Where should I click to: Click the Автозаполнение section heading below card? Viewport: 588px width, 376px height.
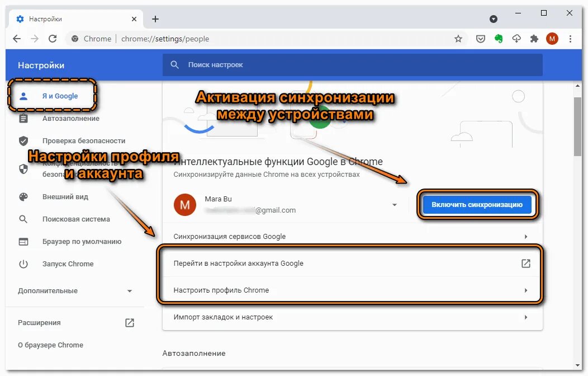click(x=194, y=353)
